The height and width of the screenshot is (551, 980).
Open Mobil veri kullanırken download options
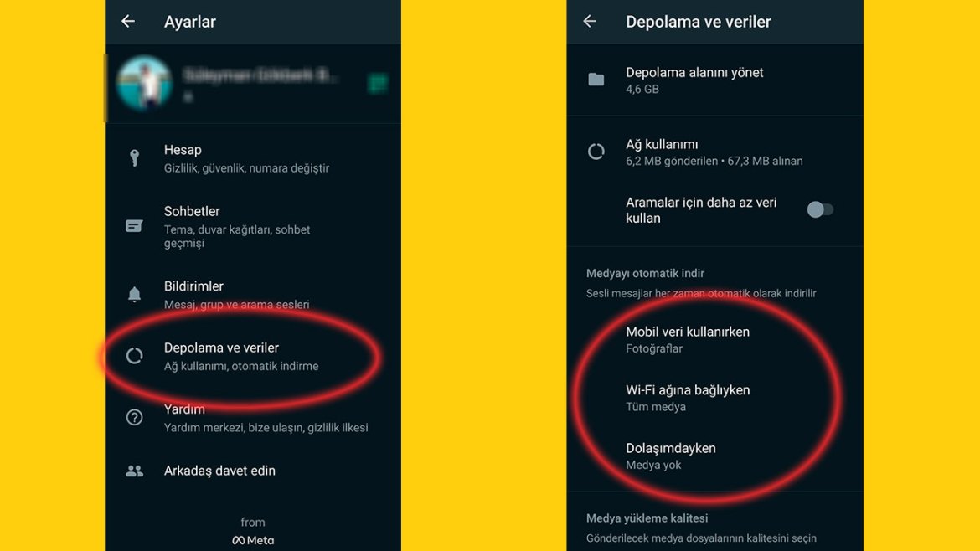coord(715,339)
